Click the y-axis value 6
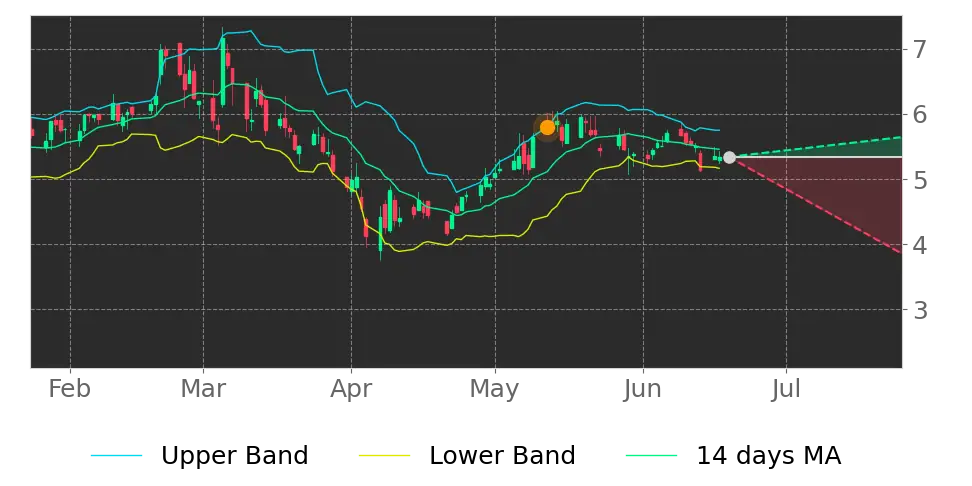 (x=921, y=114)
